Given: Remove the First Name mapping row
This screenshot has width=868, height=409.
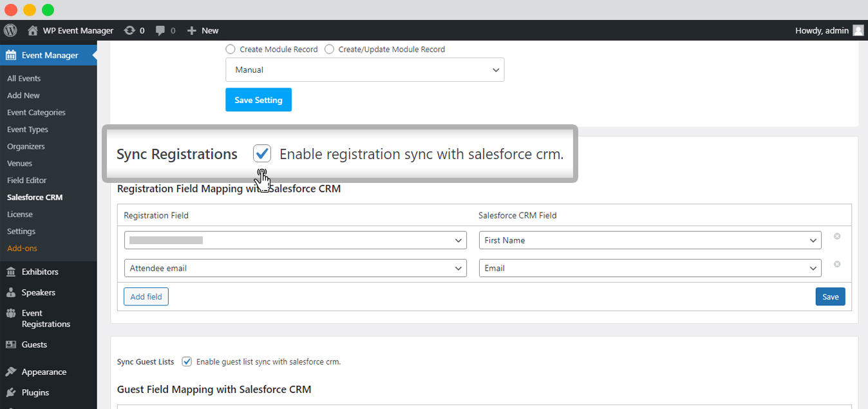Looking at the screenshot, I should 837,236.
